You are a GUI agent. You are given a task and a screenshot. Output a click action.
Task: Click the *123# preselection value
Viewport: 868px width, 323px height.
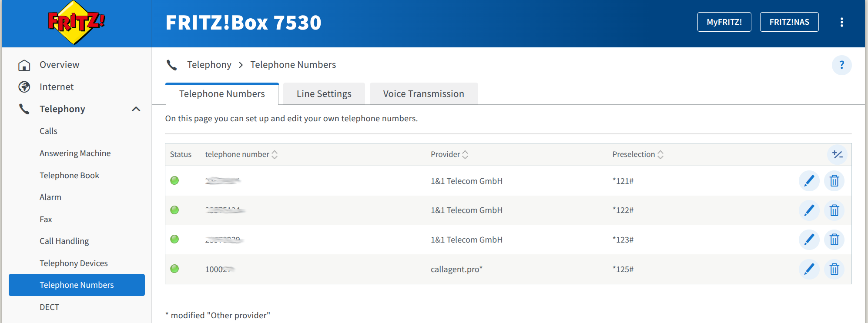point(623,240)
